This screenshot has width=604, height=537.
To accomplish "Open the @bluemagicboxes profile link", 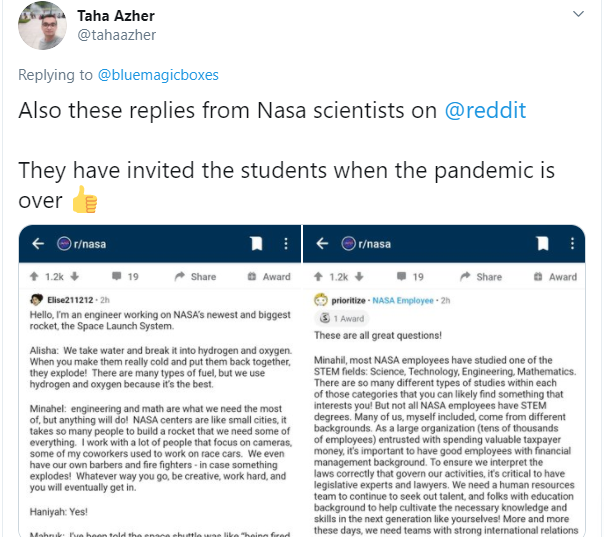I will click(158, 75).
